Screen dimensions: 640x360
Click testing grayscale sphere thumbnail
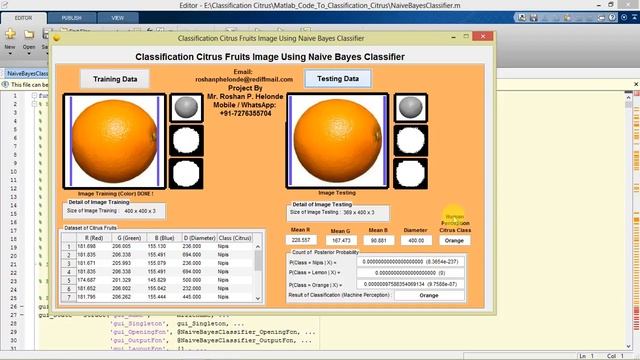coord(411,108)
